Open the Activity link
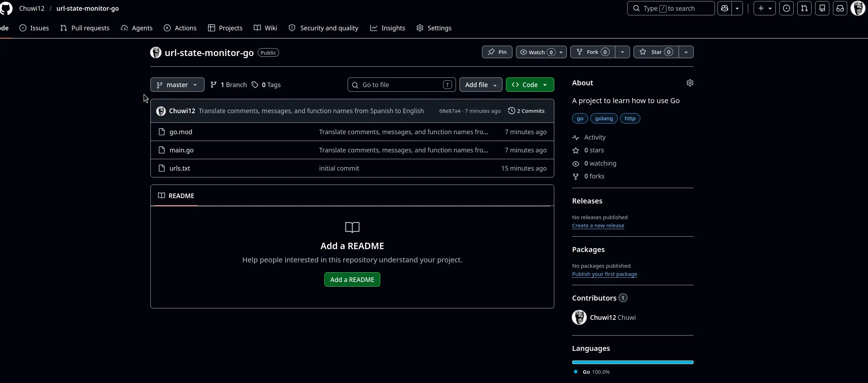 (x=589, y=137)
